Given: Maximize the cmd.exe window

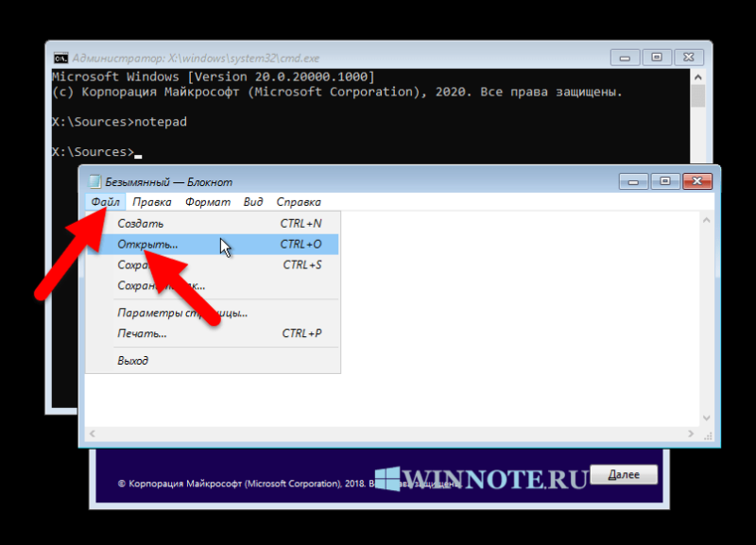Looking at the screenshot, I should [x=657, y=58].
